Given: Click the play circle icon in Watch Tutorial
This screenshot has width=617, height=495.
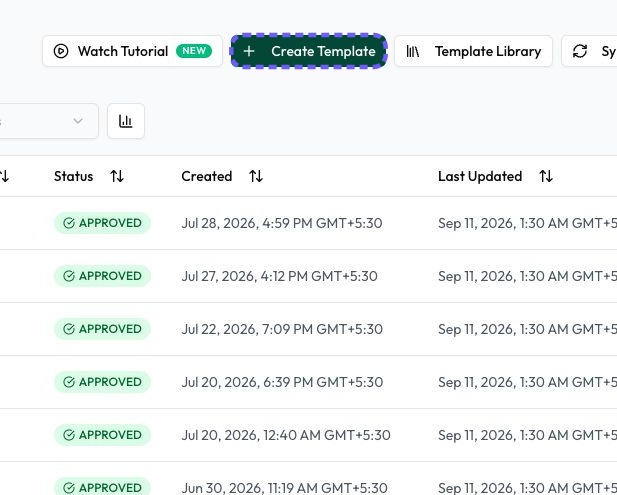Looking at the screenshot, I should (61, 51).
